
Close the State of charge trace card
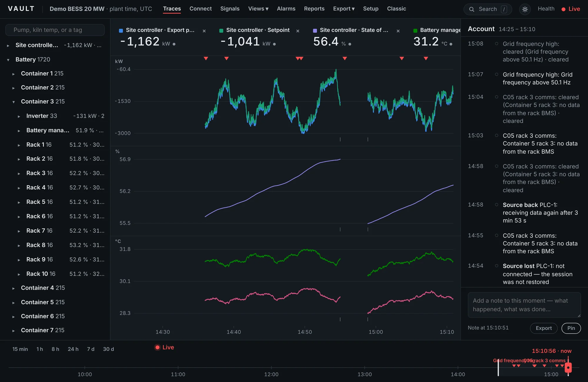[x=398, y=31]
